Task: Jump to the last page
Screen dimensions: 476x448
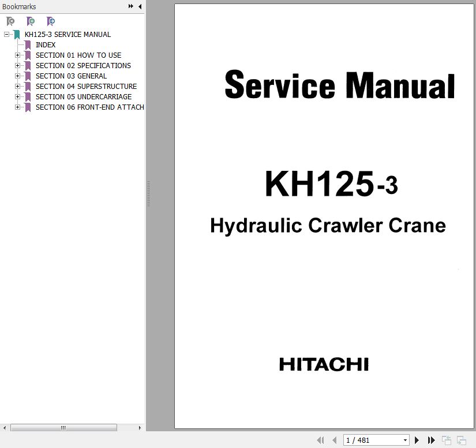Action: tap(430, 440)
